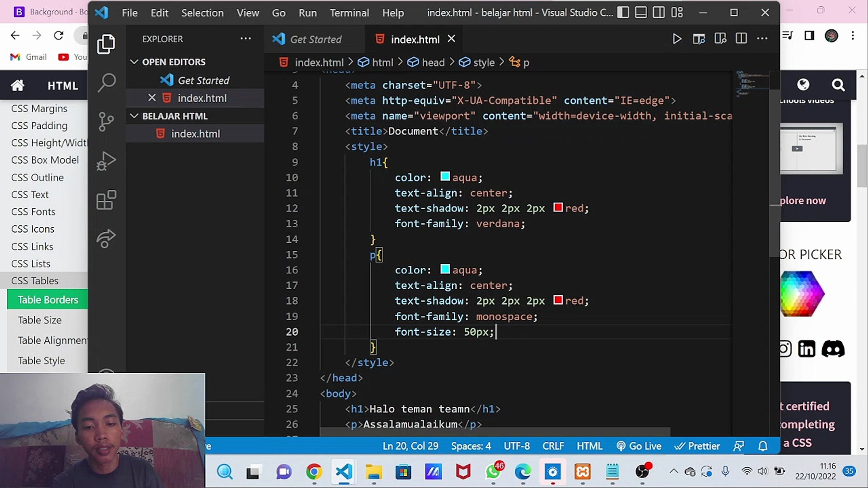Click the notifications bell in status bar
The image size is (868, 488).
[763, 446]
